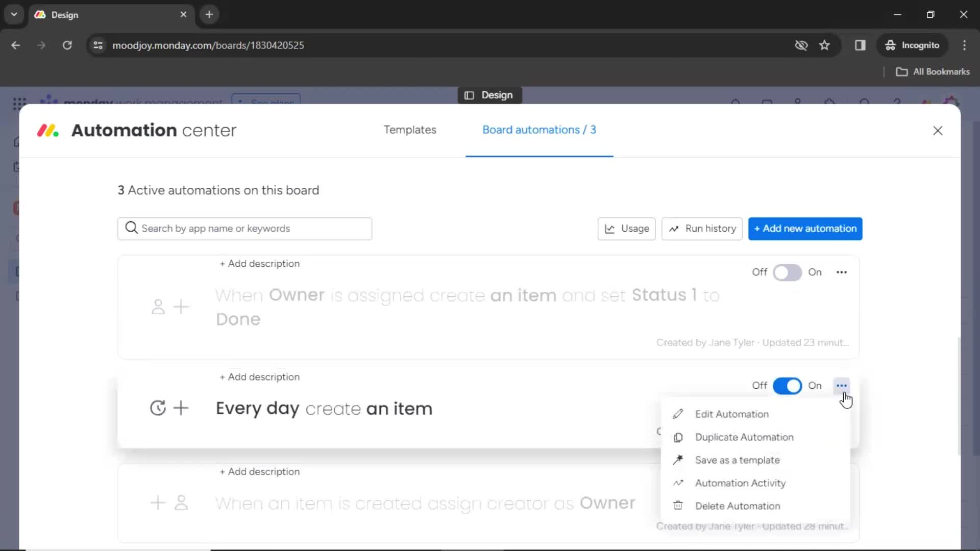Switch to the Templates tab
The image size is (980, 551).
coord(410,130)
